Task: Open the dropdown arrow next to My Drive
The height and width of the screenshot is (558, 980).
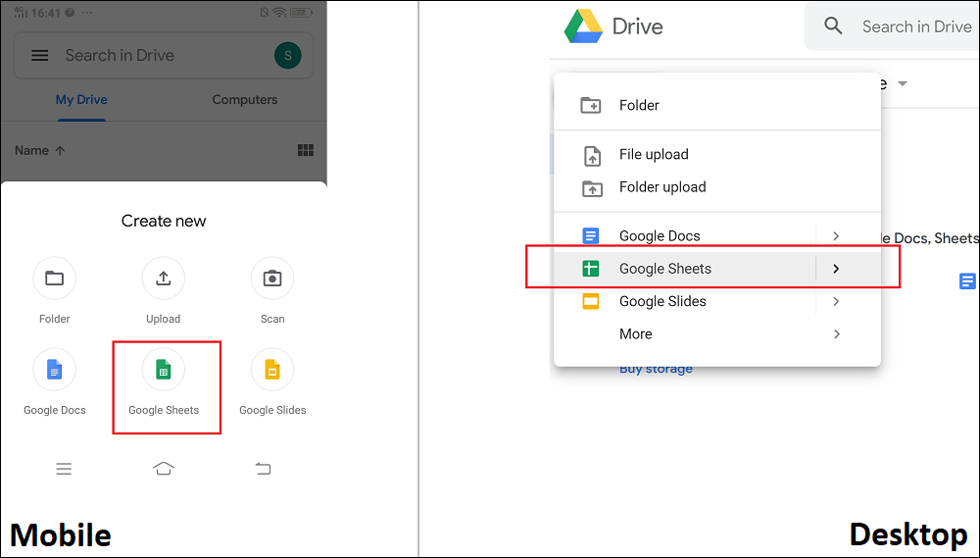Action: tap(902, 83)
